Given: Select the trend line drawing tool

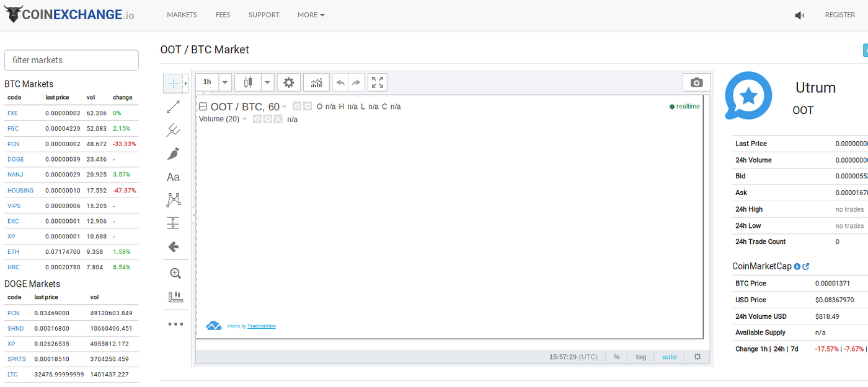Looking at the screenshot, I should click(x=174, y=107).
